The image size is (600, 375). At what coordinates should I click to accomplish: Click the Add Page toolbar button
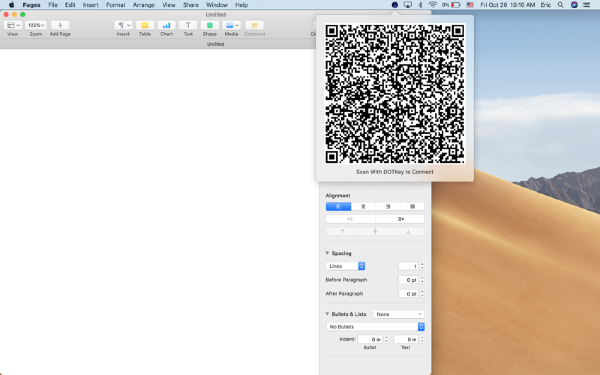60,25
